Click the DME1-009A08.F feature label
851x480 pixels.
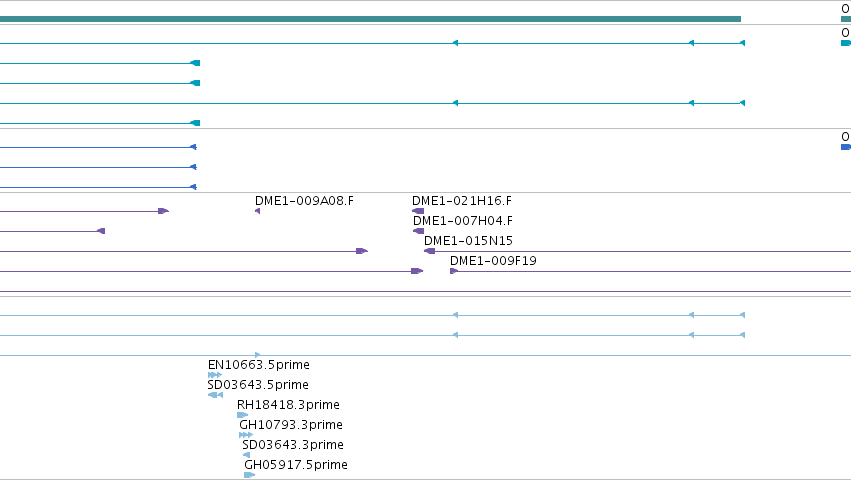pos(304,201)
